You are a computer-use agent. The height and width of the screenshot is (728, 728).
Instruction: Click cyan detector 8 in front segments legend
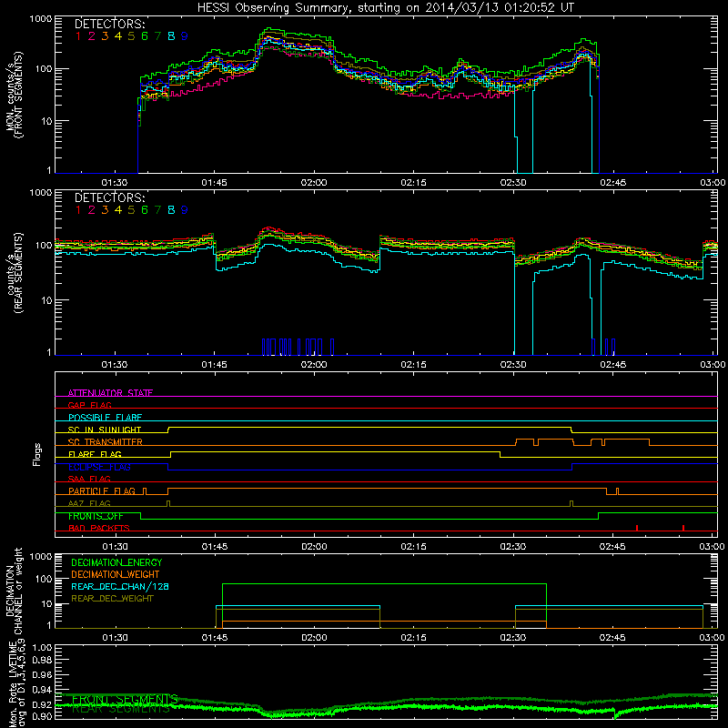(171, 36)
